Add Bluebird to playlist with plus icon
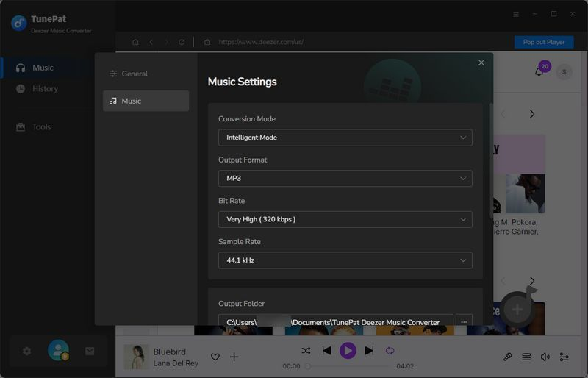Screen dimensions: 588x378 pyautogui.click(x=234, y=357)
